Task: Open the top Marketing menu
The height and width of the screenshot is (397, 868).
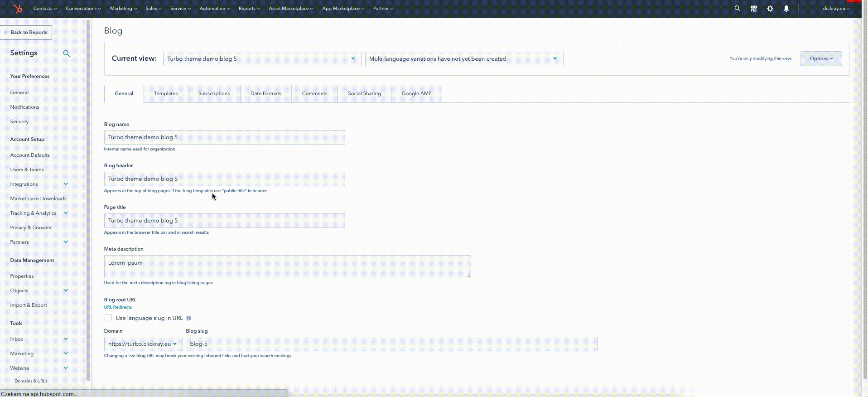Action: [x=123, y=8]
